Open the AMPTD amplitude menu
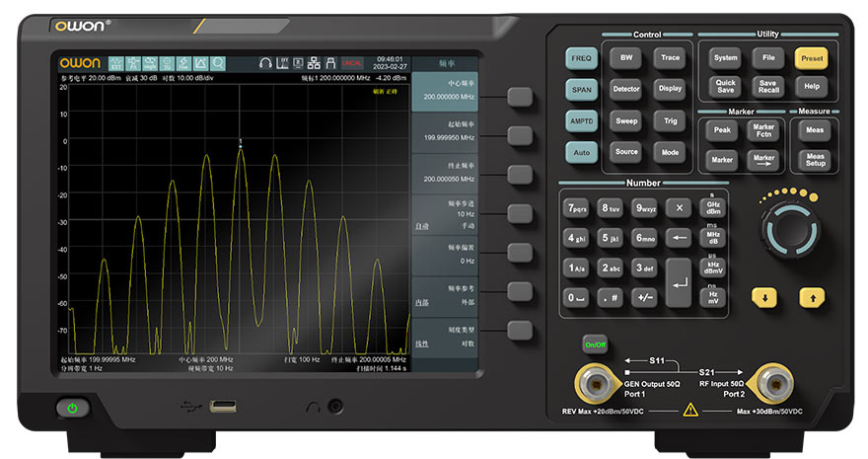Screen dimensions: 868x459 [x=581, y=121]
